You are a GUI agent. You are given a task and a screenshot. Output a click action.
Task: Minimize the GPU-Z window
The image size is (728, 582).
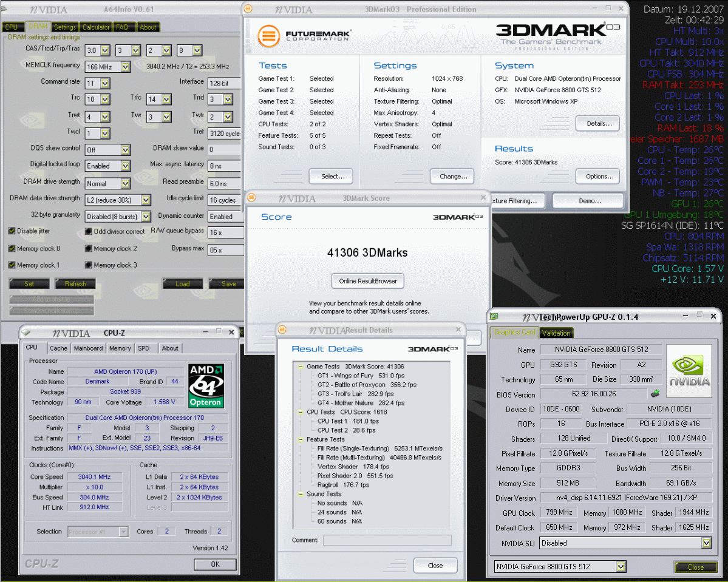click(685, 316)
